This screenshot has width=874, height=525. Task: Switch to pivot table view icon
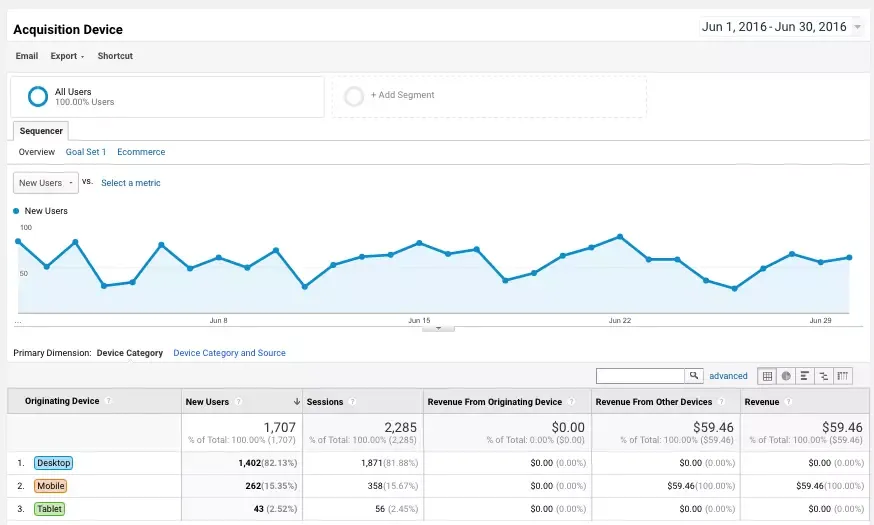(842, 376)
